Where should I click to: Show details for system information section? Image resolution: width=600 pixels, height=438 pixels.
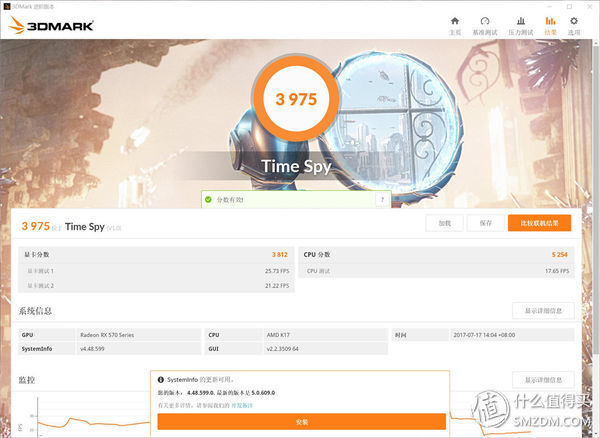543,311
